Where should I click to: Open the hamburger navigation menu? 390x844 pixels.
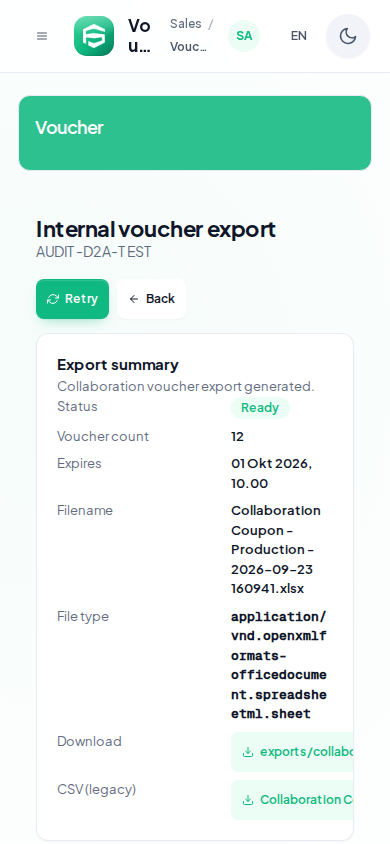[42, 36]
